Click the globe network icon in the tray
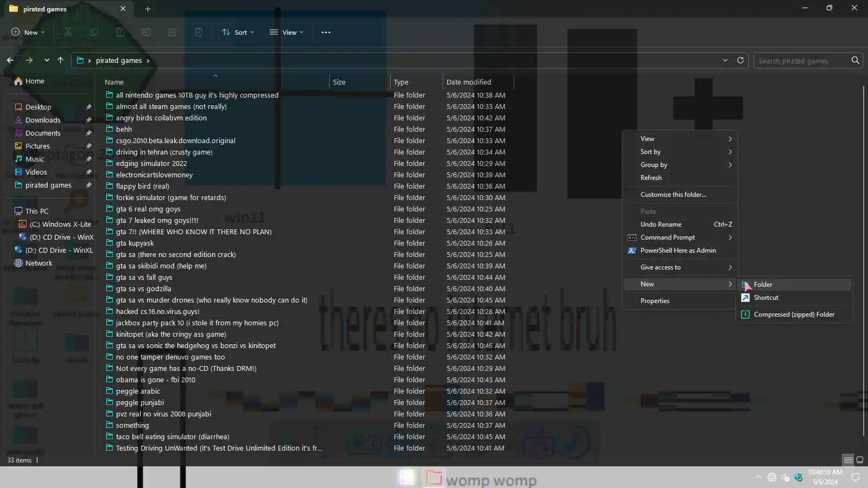This screenshot has height=488, width=868. pyautogui.click(x=772, y=477)
